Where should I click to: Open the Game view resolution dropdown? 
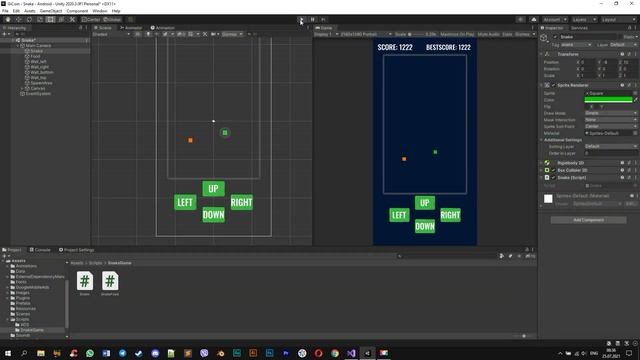tap(366, 34)
